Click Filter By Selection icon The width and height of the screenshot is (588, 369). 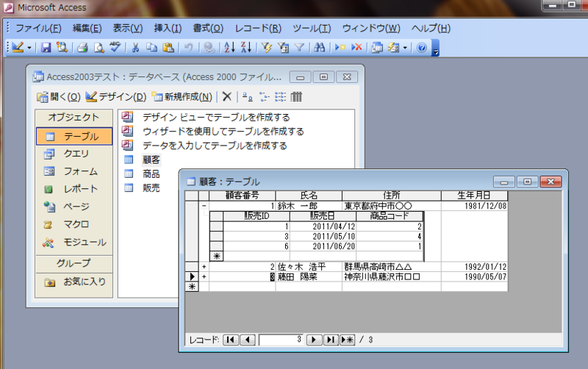pos(267,47)
